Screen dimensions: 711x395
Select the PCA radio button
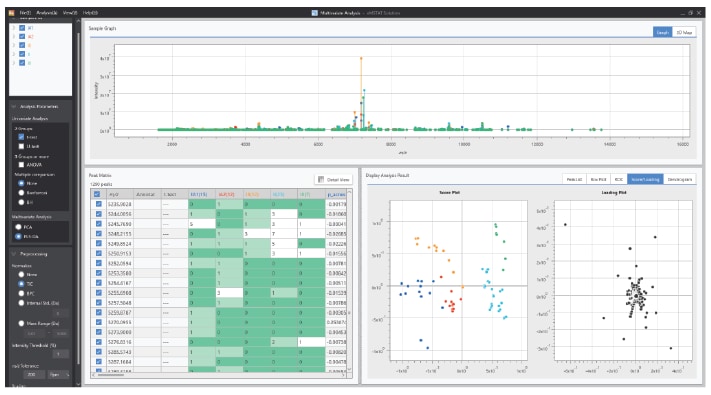19,227
